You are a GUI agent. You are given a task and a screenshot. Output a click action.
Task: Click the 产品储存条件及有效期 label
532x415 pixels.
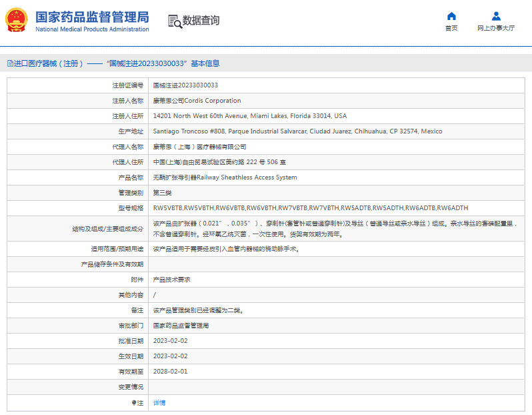click(112, 264)
